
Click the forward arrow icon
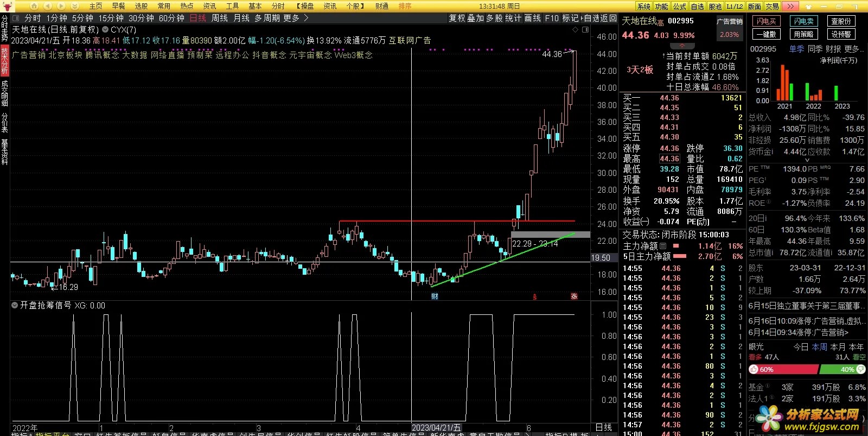[61, 6]
